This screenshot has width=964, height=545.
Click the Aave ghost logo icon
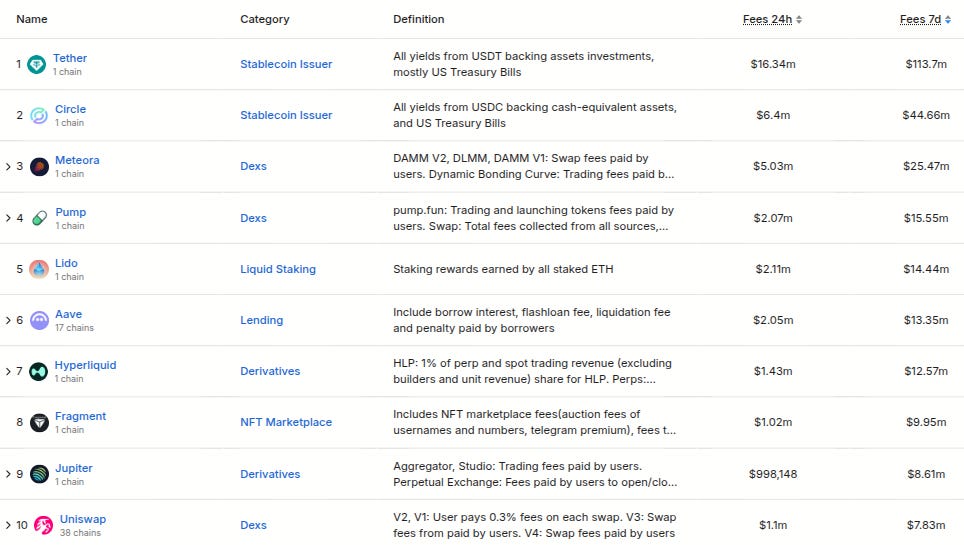(39, 320)
